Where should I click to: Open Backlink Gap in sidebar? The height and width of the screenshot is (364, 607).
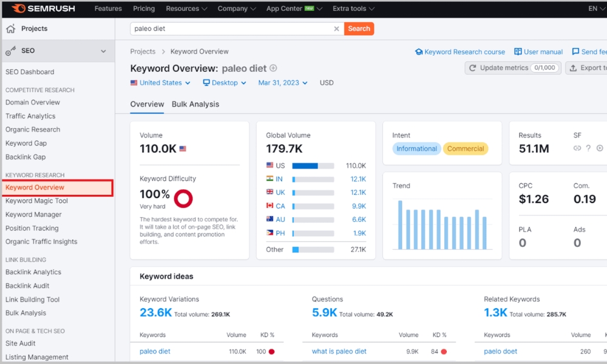(25, 157)
